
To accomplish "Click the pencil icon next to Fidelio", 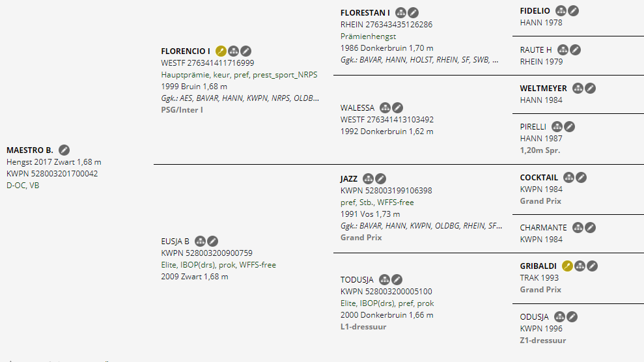I will click(573, 10).
